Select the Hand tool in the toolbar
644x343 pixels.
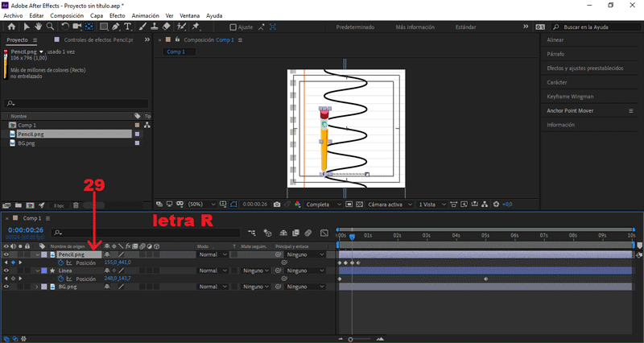(36, 27)
